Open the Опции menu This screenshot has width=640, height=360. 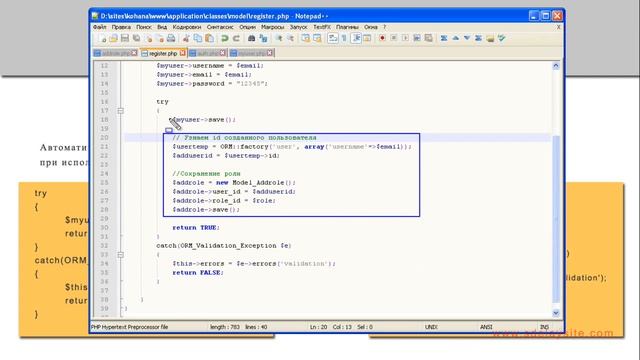(x=247, y=27)
